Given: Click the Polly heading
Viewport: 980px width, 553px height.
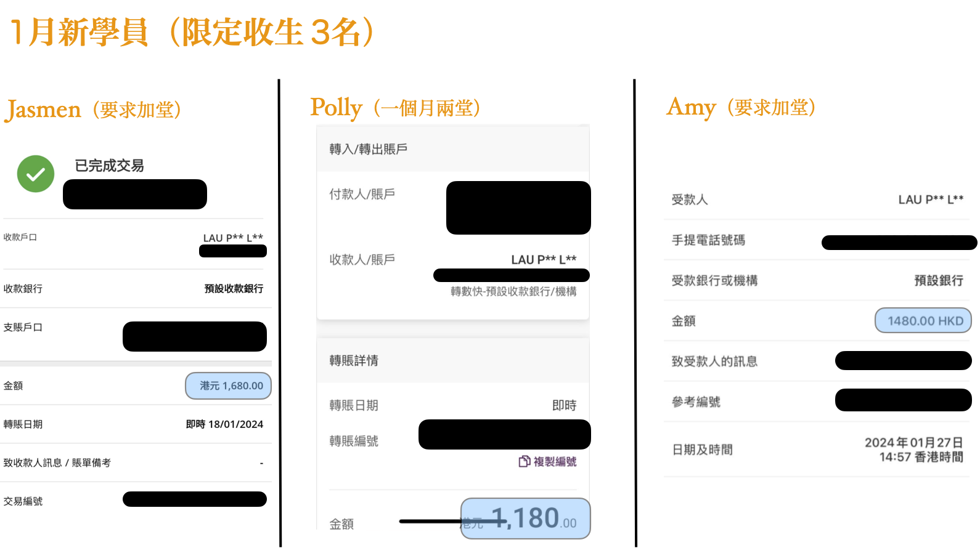Looking at the screenshot, I should (x=336, y=107).
